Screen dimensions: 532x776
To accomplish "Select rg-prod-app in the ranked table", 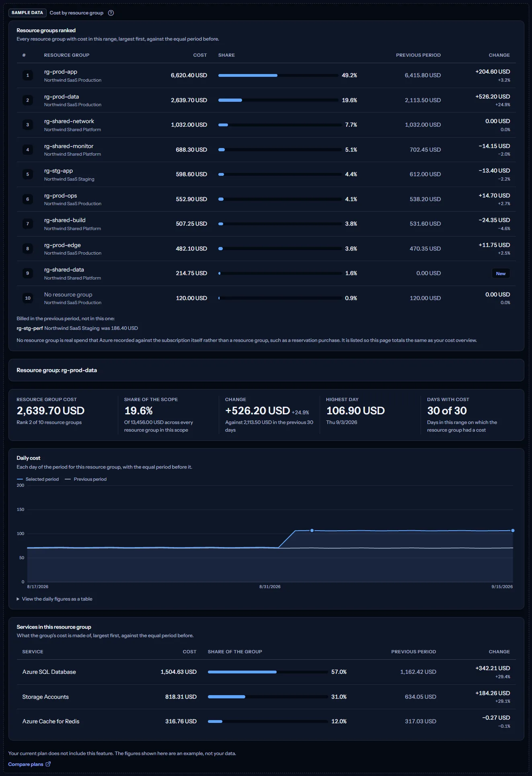I will 61,72.
